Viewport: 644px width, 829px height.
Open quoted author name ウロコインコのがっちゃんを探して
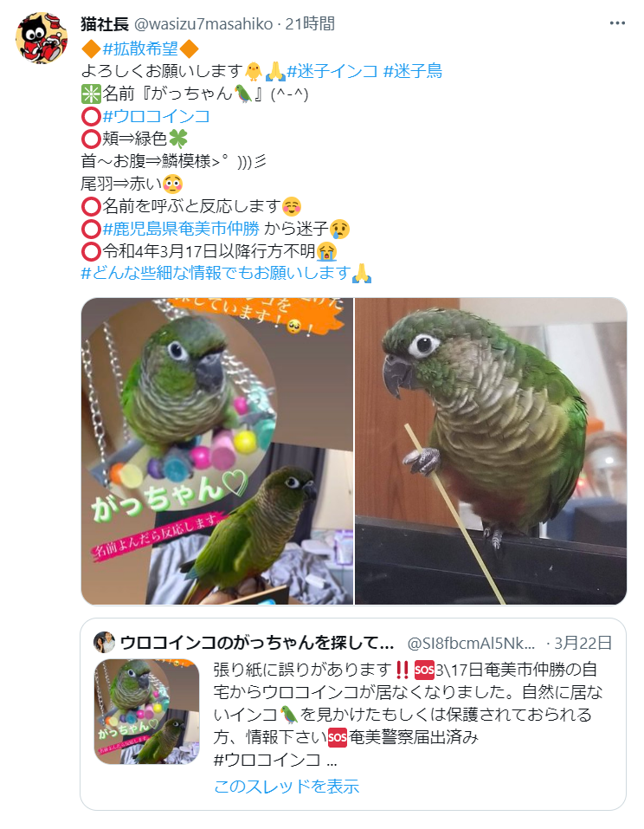pyautogui.click(x=257, y=643)
